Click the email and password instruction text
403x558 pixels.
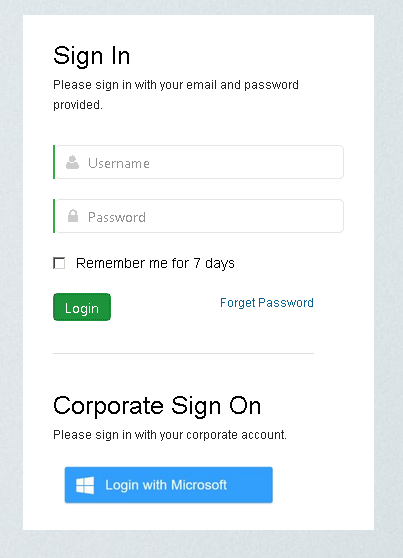point(176,95)
